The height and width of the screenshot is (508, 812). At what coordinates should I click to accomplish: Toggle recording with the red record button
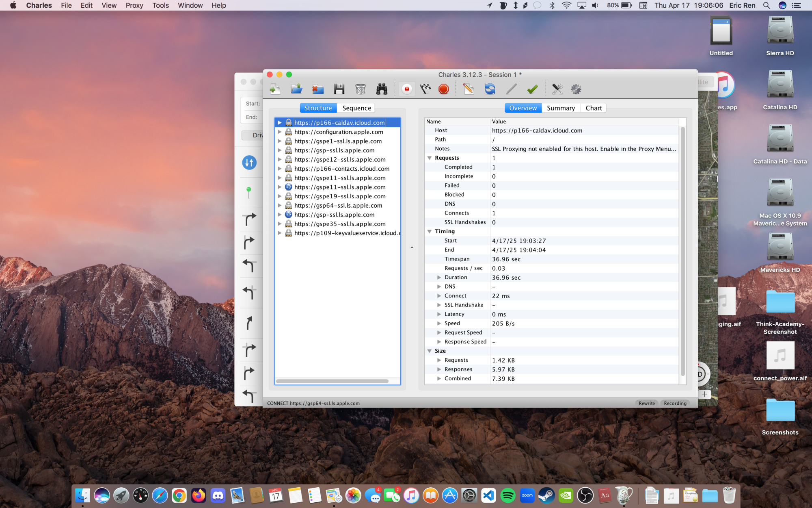(x=406, y=89)
